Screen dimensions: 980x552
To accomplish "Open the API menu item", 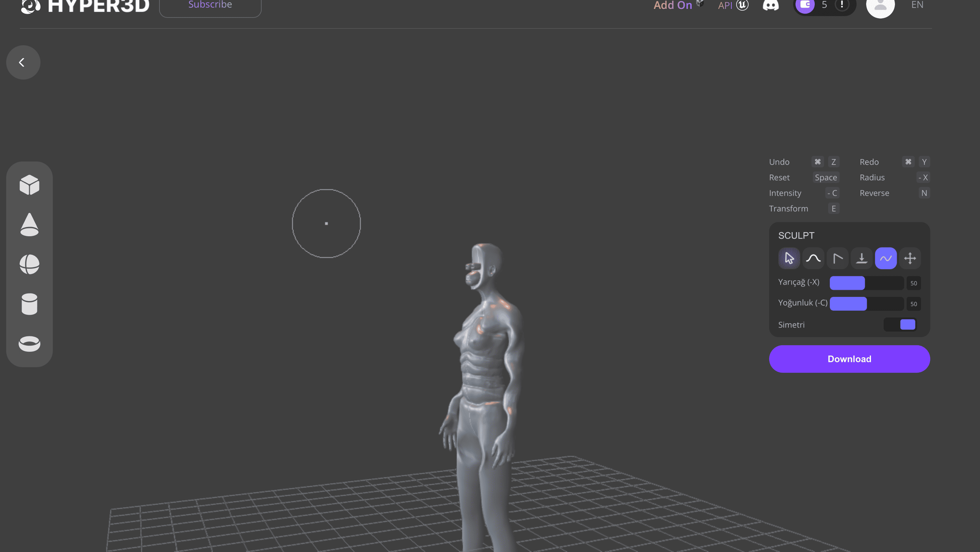I will pyautogui.click(x=725, y=5).
